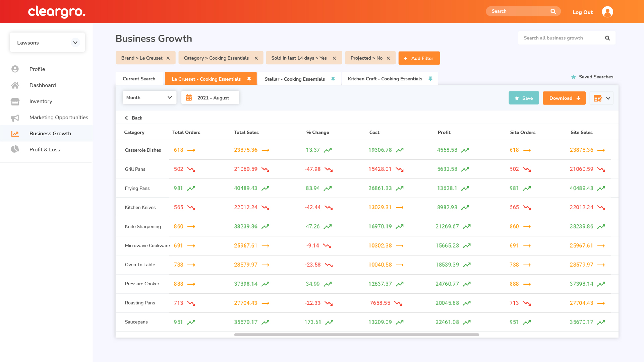
Task: Open the Month period dropdown
Action: pos(150,97)
